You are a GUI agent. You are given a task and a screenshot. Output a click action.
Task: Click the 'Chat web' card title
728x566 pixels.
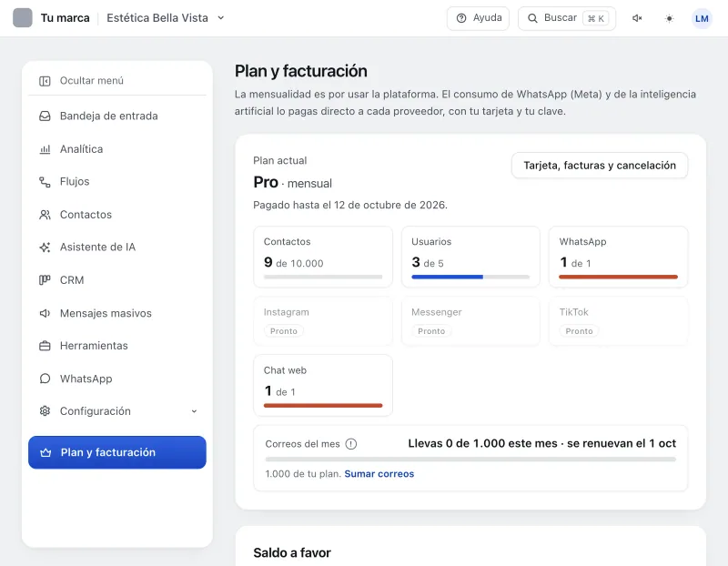click(285, 370)
